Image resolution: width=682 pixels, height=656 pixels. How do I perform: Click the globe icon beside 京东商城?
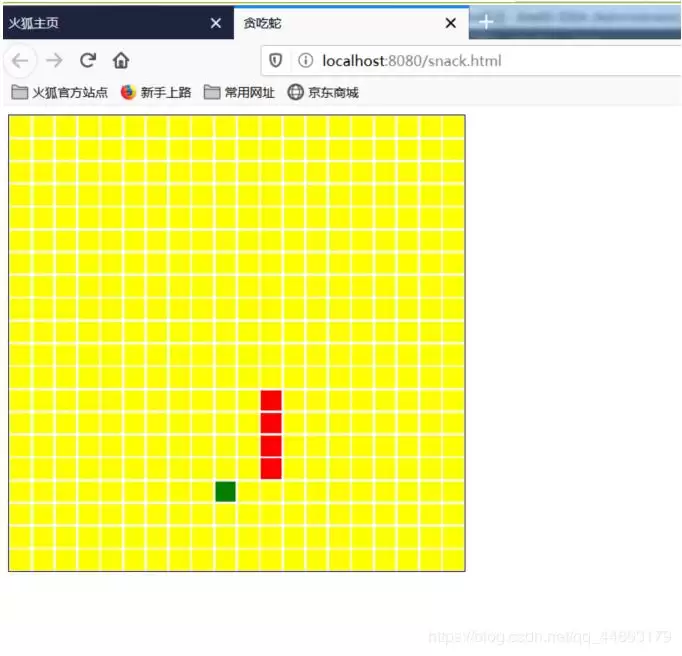[x=295, y=92]
